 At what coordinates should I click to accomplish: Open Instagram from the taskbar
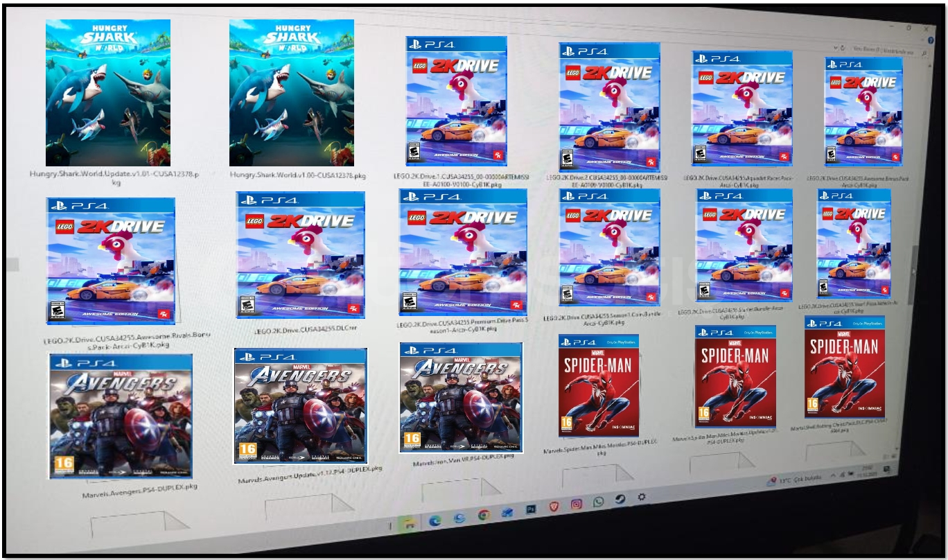(577, 505)
